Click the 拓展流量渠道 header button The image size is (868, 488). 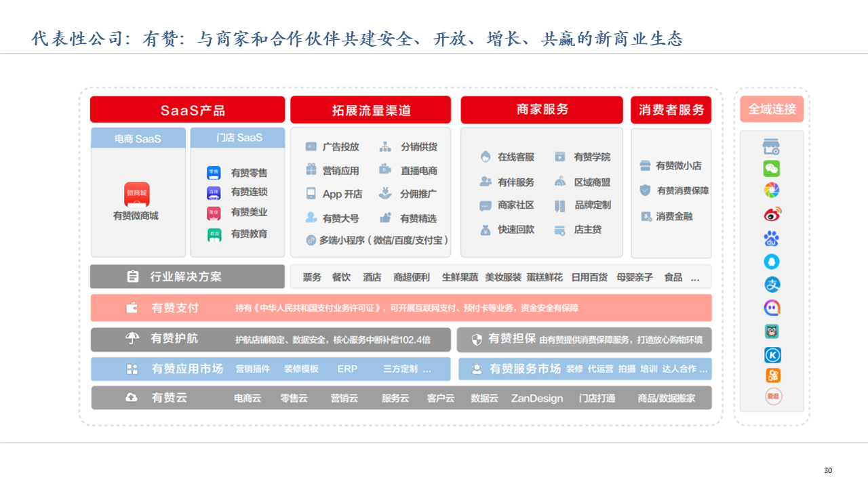[x=370, y=110]
